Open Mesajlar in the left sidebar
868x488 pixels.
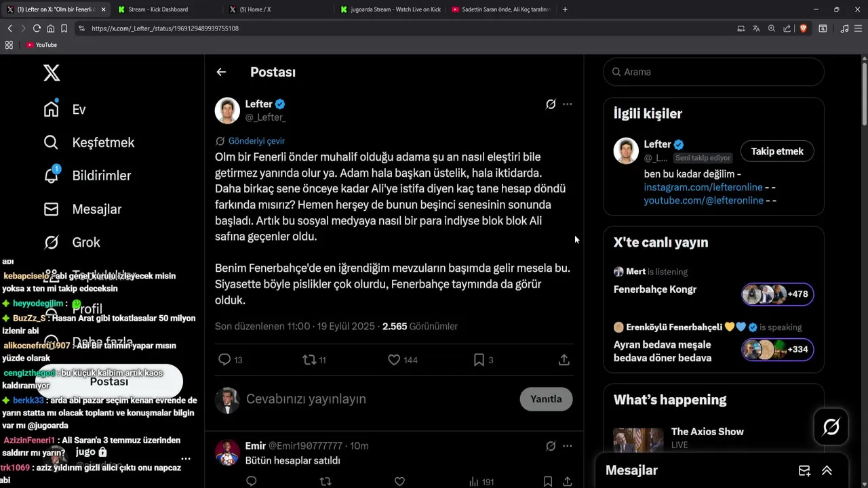click(x=82, y=209)
